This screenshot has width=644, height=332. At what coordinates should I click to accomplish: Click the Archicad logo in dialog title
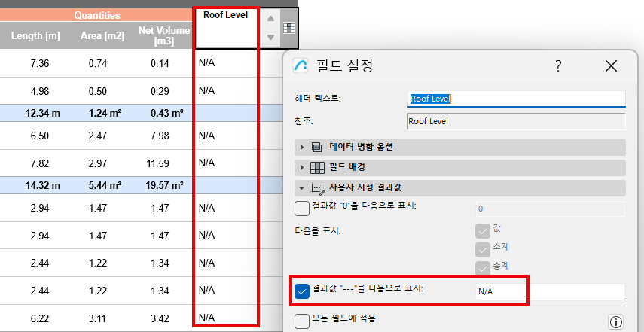tap(301, 65)
